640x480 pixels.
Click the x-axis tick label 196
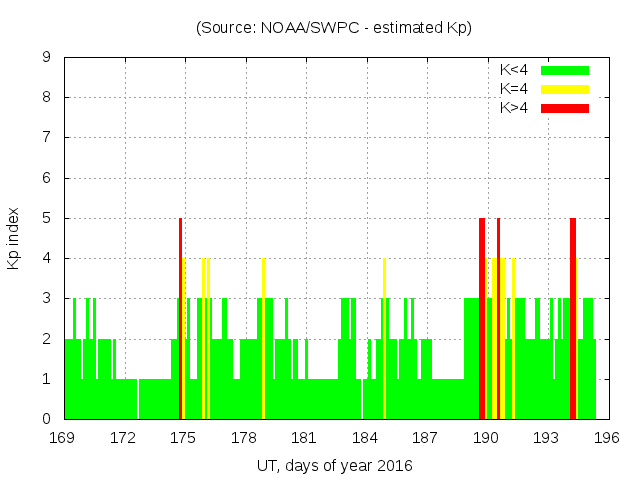pyautogui.click(x=607, y=438)
